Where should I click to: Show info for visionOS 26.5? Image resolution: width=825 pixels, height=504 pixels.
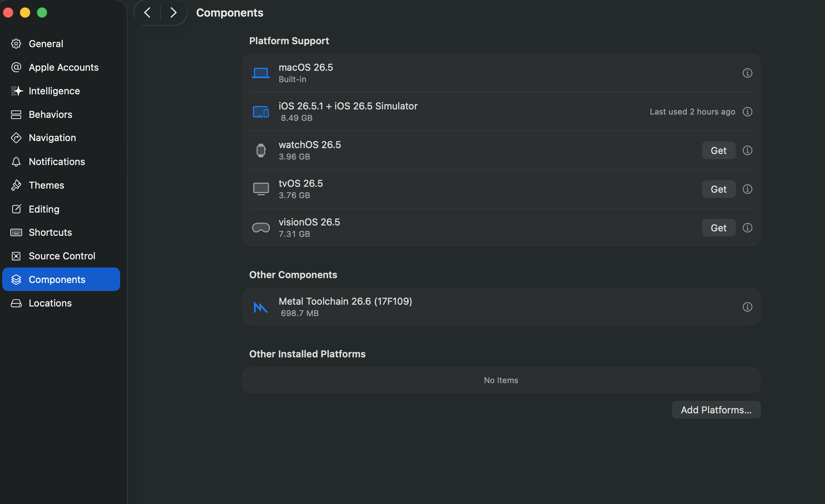747,228
